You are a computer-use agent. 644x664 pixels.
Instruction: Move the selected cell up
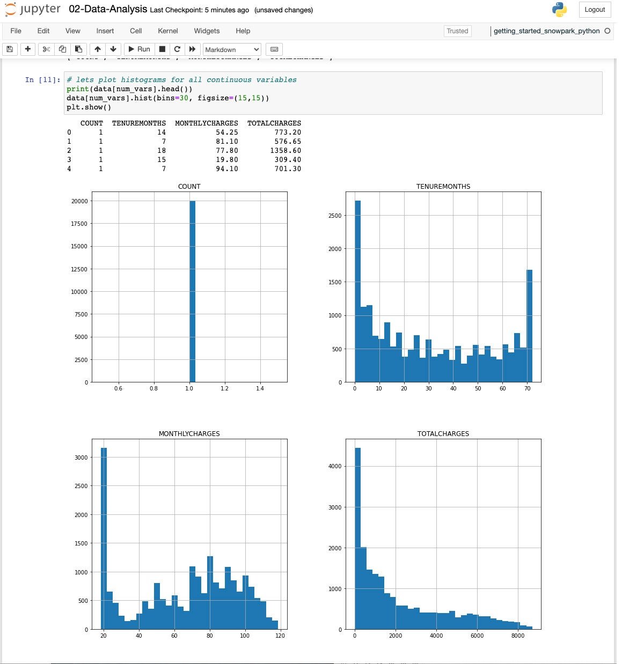point(98,49)
